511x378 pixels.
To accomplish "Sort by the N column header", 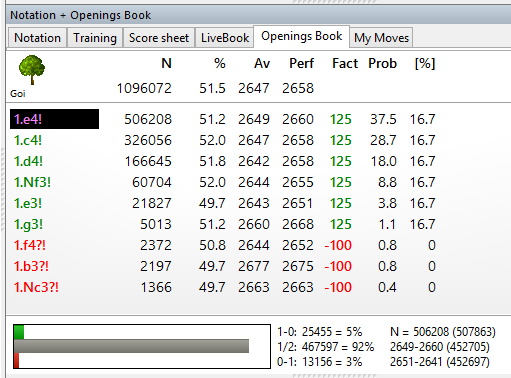I will [x=166, y=63].
